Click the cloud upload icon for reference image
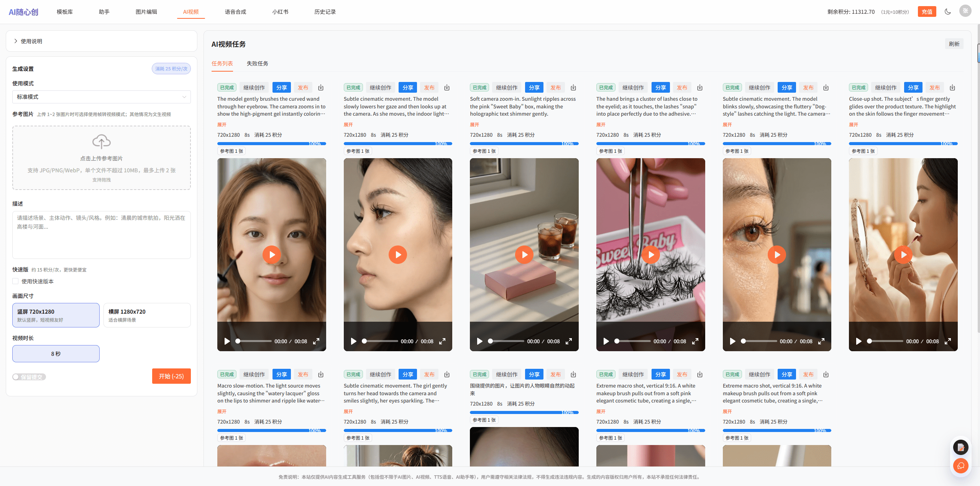 click(102, 142)
